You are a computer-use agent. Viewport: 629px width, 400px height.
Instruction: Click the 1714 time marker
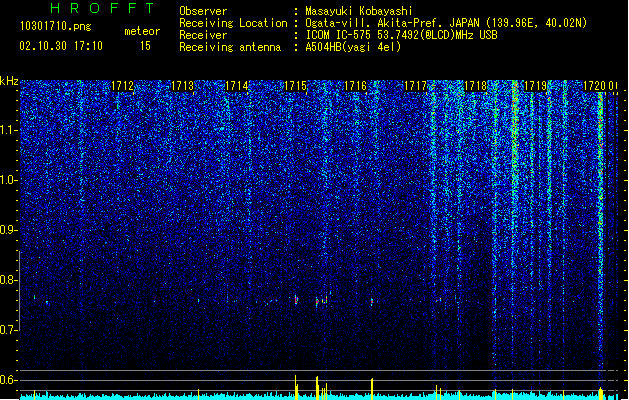237,86
